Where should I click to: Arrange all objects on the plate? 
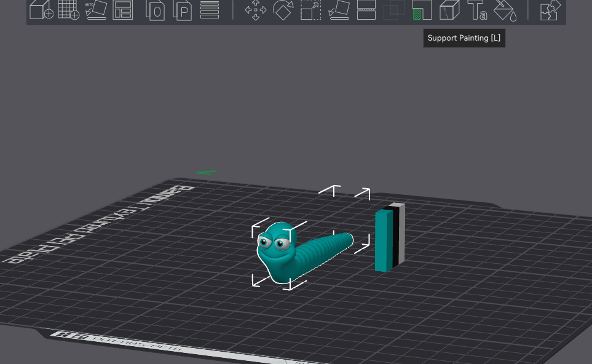point(123,9)
